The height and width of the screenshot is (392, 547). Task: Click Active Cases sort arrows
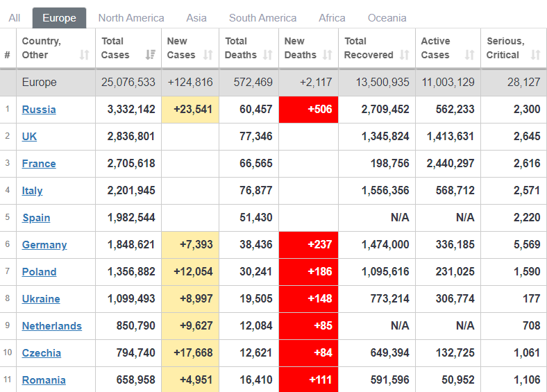click(469, 55)
